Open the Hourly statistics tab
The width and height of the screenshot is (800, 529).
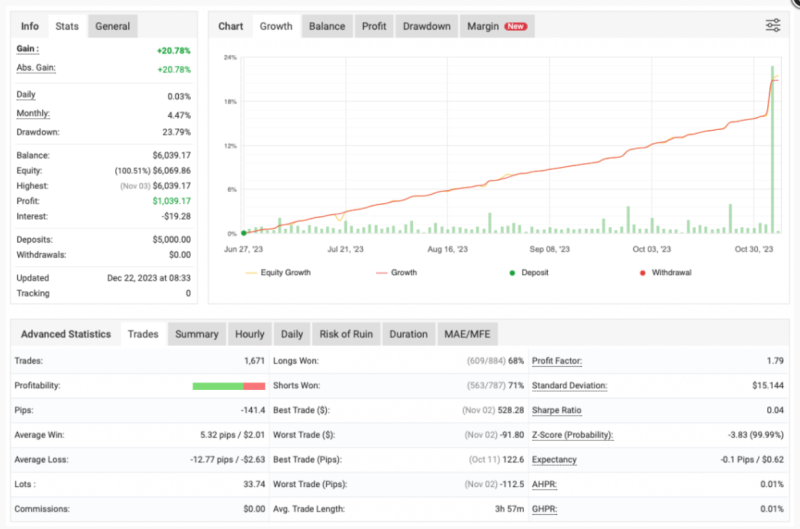pos(249,334)
